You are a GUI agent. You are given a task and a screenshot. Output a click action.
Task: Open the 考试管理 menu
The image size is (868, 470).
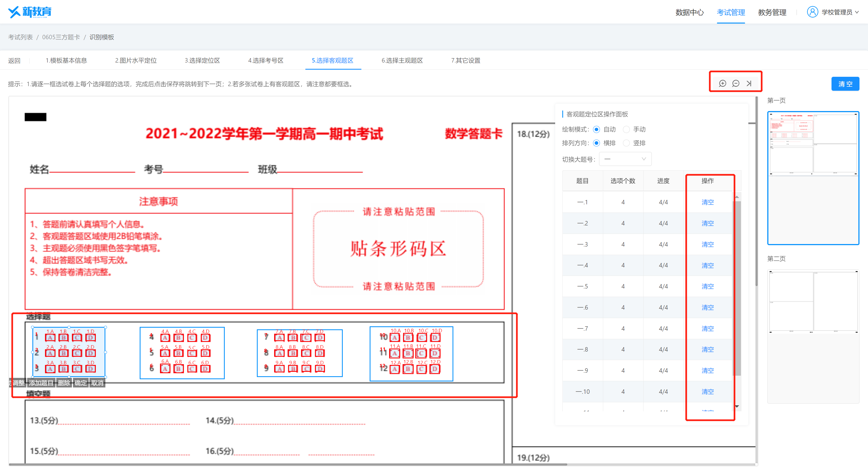[731, 12]
